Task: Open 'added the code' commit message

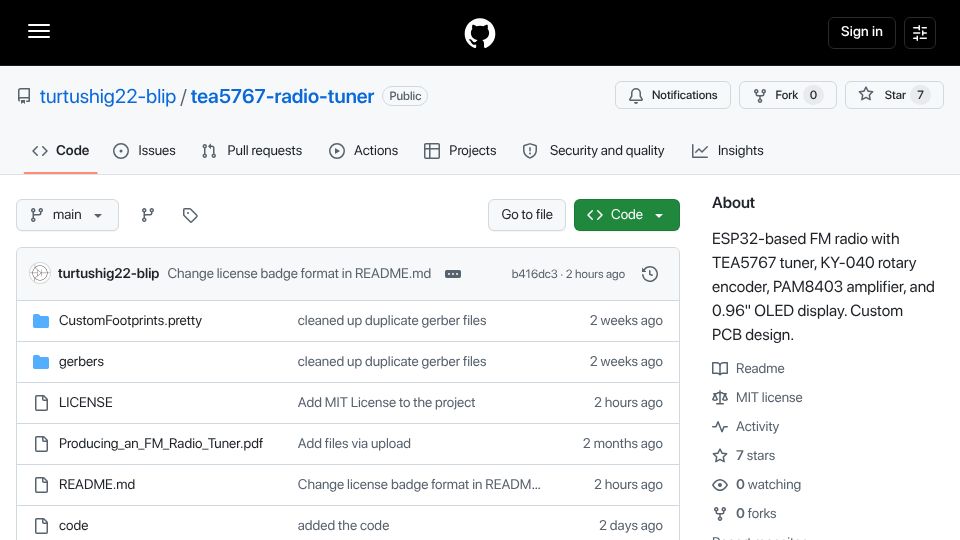Action: (343, 525)
